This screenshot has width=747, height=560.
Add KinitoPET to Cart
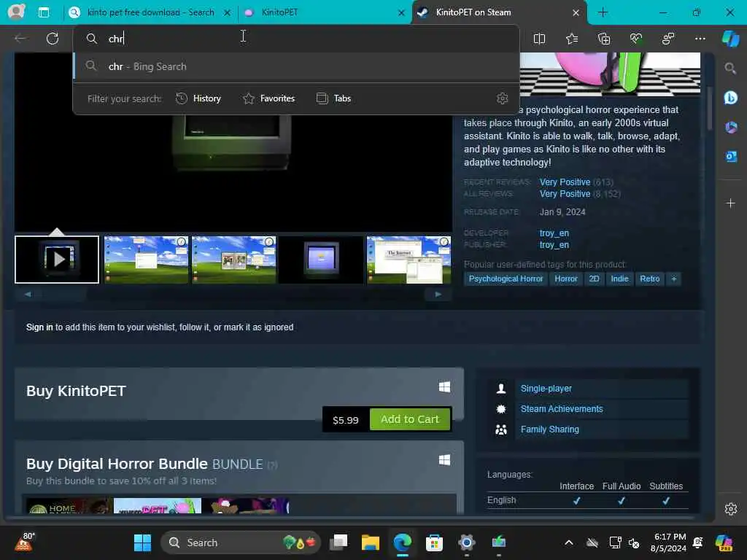point(410,419)
